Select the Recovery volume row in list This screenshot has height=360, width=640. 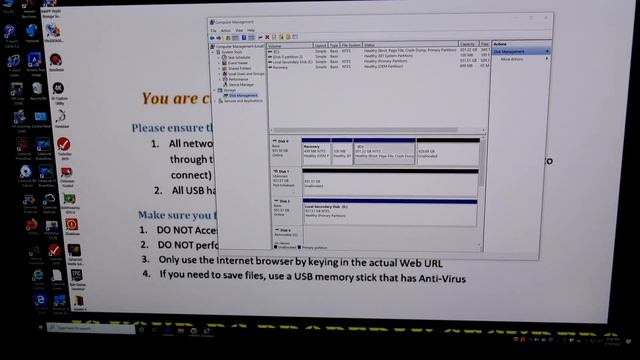[x=378, y=67]
